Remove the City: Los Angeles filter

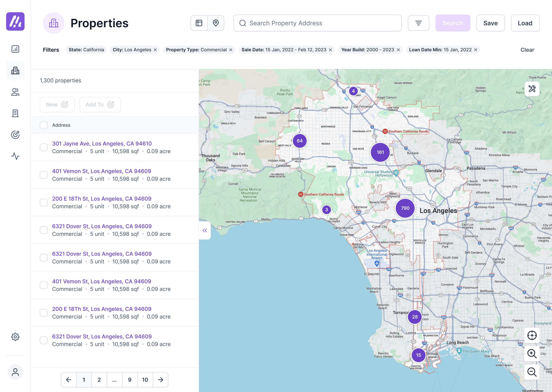tap(155, 50)
